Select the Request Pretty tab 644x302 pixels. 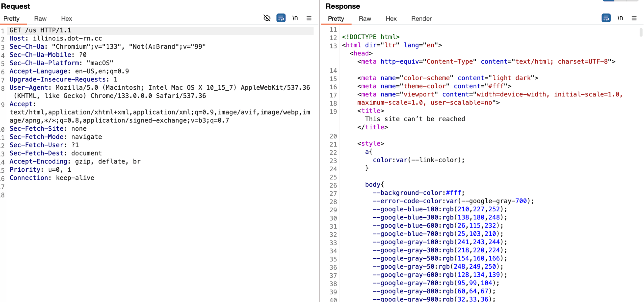[x=11, y=19]
